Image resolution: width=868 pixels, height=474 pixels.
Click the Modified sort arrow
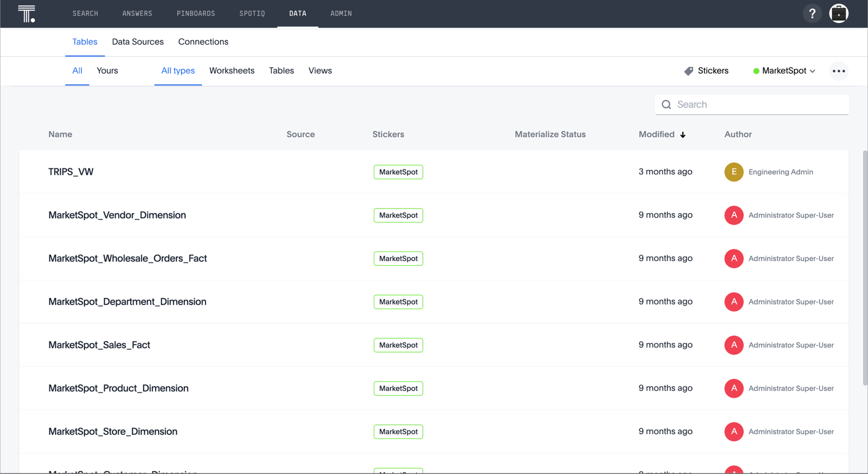[683, 135]
